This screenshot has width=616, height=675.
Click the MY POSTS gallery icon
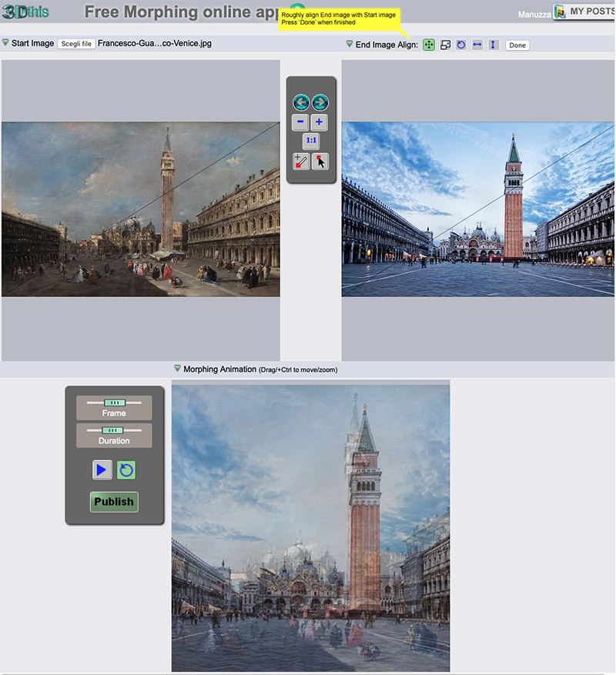tap(560, 12)
